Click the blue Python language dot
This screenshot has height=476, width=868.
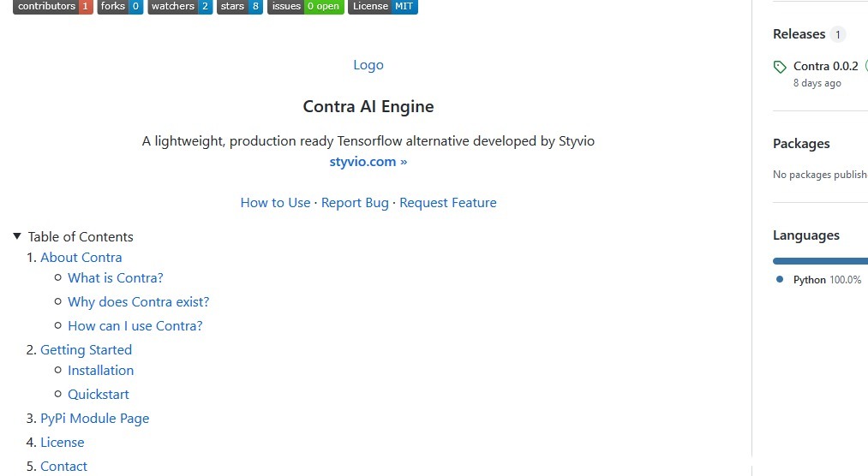pos(780,279)
